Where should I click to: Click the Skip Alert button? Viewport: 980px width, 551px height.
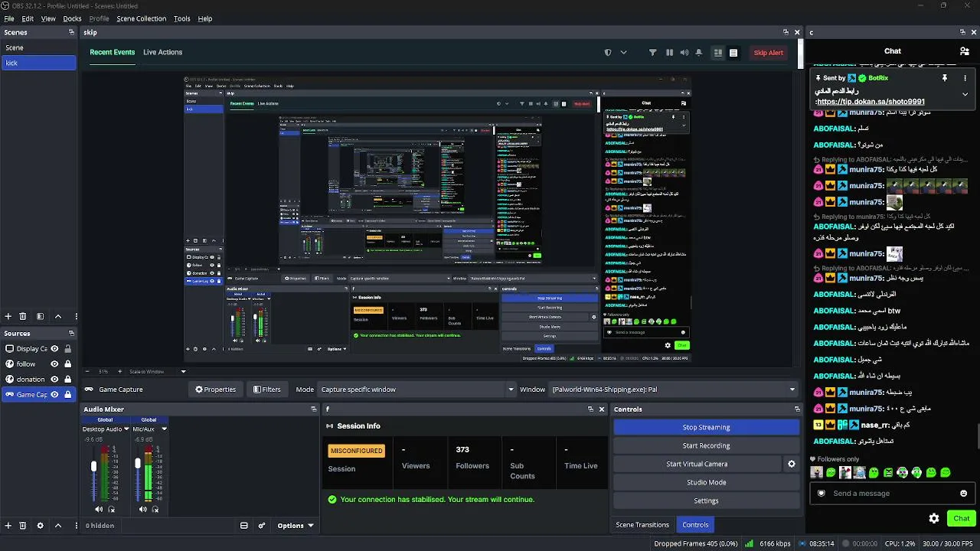click(768, 53)
